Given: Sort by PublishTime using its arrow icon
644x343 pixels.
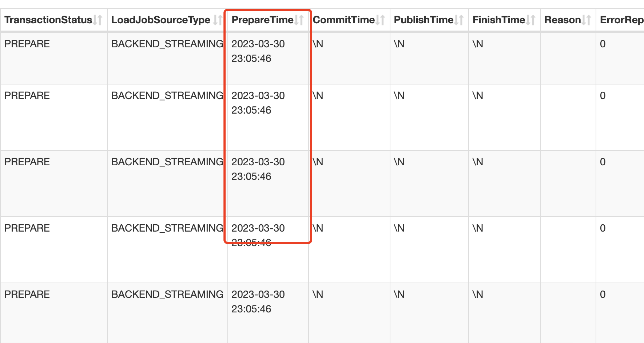Looking at the screenshot, I should [459, 20].
